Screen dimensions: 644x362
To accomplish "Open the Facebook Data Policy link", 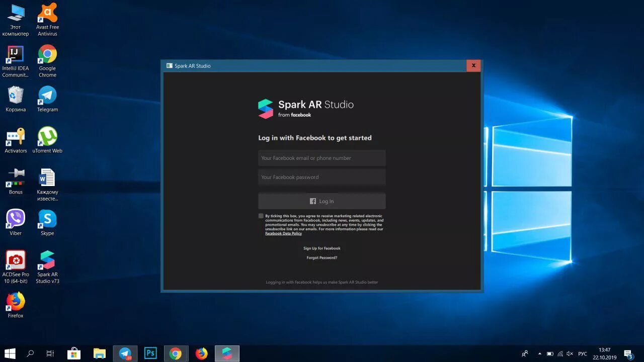I will coord(283,233).
